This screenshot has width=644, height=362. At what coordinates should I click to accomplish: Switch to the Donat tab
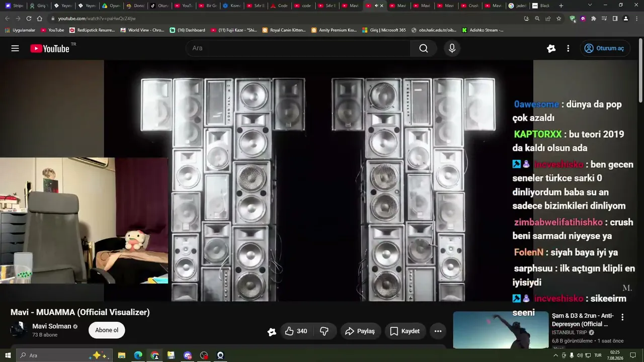click(135, 6)
